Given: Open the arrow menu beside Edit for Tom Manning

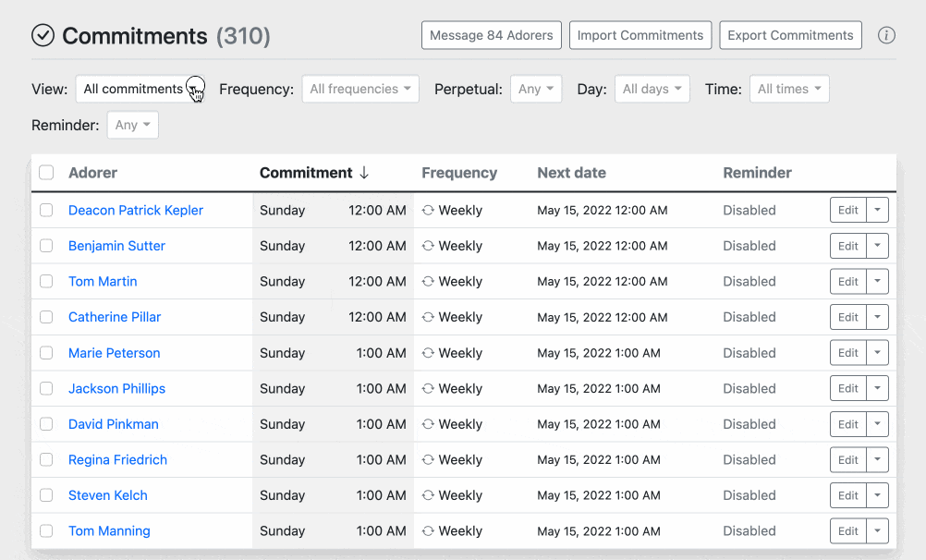Looking at the screenshot, I should (x=877, y=531).
